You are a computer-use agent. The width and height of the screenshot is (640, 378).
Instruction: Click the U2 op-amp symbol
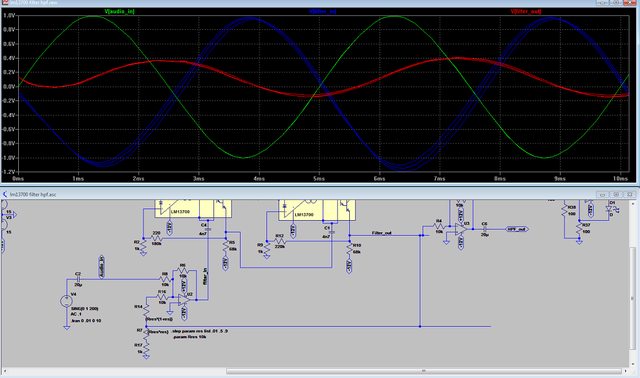coord(184,299)
